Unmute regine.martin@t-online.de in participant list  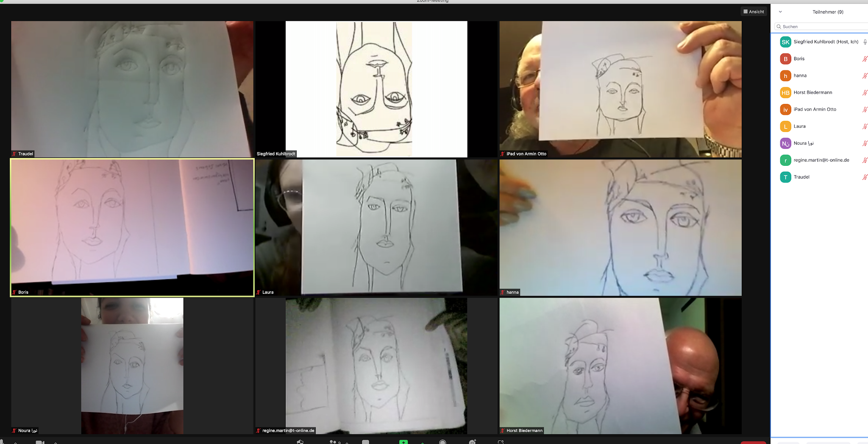pyautogui.click(x=865, y=160)
